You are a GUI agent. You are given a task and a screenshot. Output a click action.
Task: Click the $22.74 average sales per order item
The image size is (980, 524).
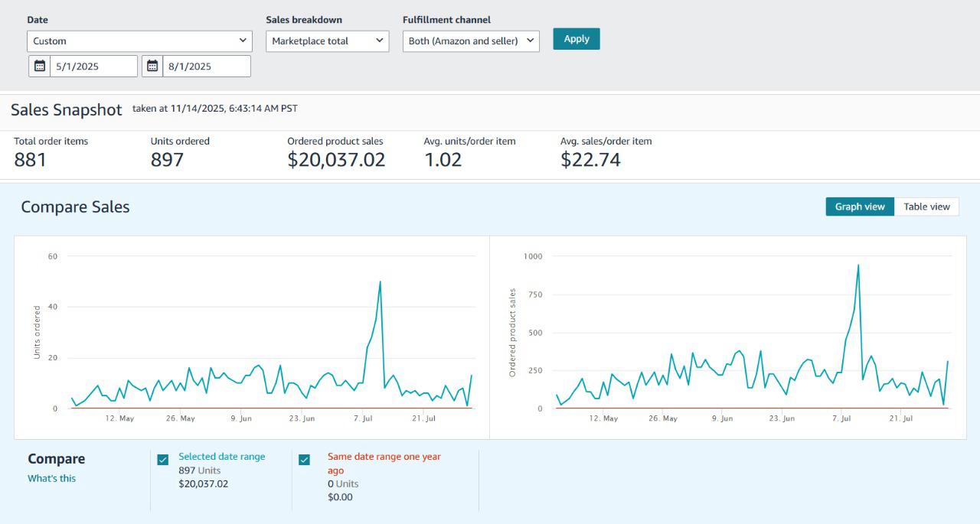590,160
